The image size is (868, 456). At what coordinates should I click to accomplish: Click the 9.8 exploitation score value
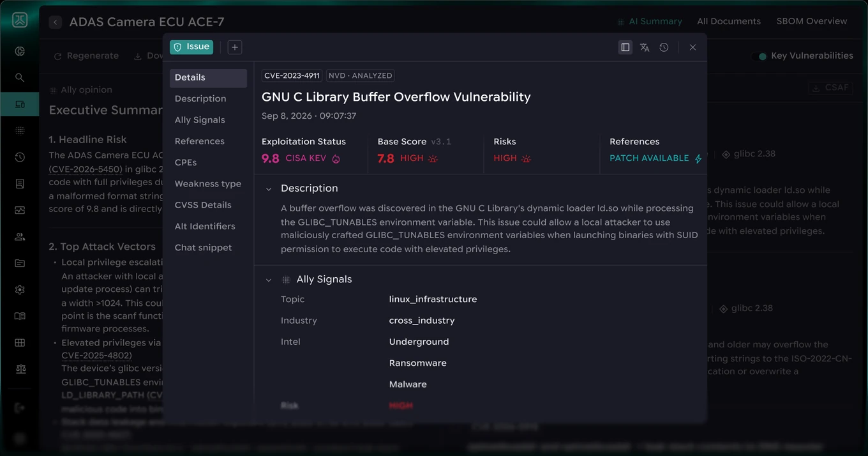pos(271,158)
